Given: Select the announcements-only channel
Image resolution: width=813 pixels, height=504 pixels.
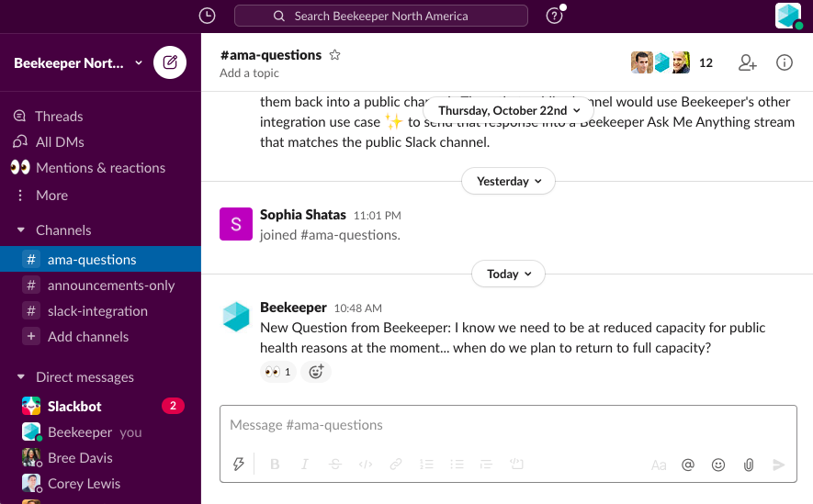Looking at the screenshot, I should (110, 286).
